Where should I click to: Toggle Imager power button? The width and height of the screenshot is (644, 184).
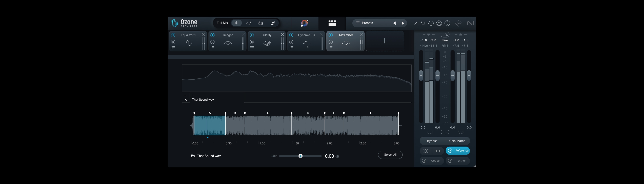coord(212,35)
